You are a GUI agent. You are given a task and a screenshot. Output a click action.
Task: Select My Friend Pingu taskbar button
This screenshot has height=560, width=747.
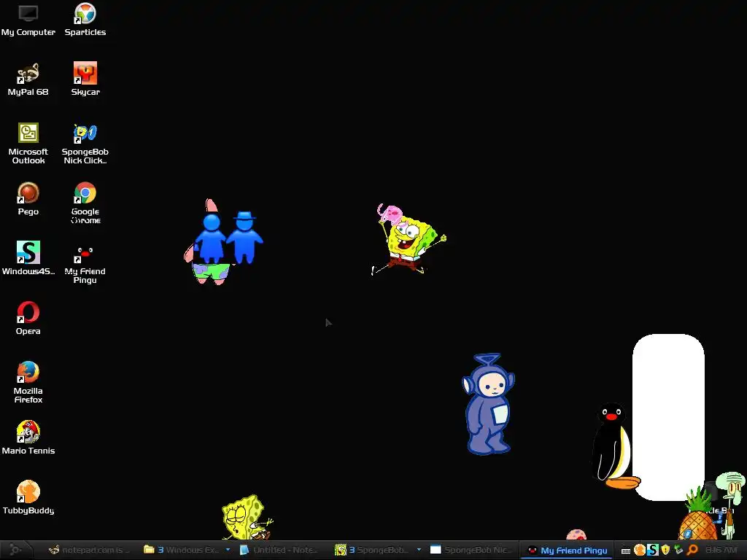[568, 551]
